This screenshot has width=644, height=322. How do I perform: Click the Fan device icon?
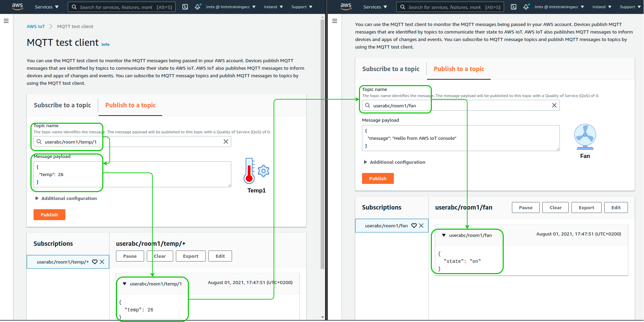click(x=585, y=137)
